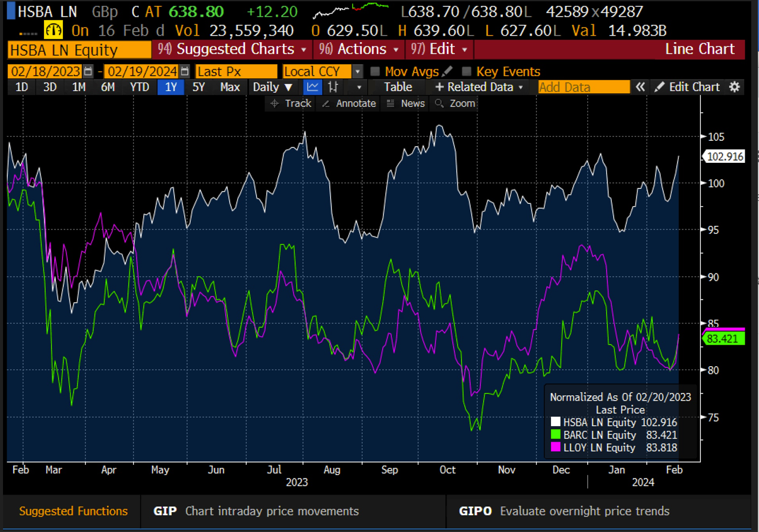The width and height of the screenshot is (759, 532).
Task: Enable the Mov Avgs checkbox
Action: pos(375,72)
